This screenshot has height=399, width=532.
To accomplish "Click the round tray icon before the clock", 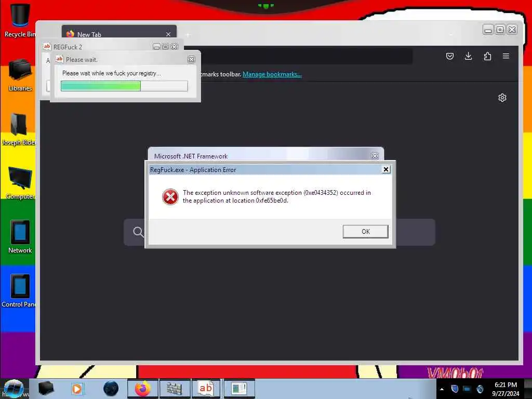I will pos(480,389).
